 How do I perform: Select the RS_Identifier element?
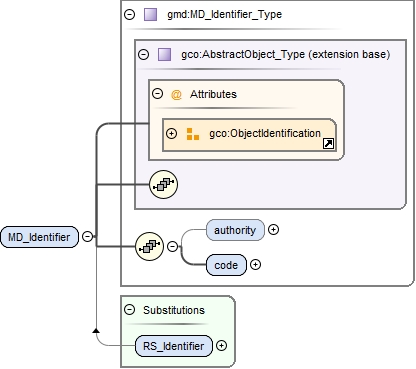coord(173,346)
